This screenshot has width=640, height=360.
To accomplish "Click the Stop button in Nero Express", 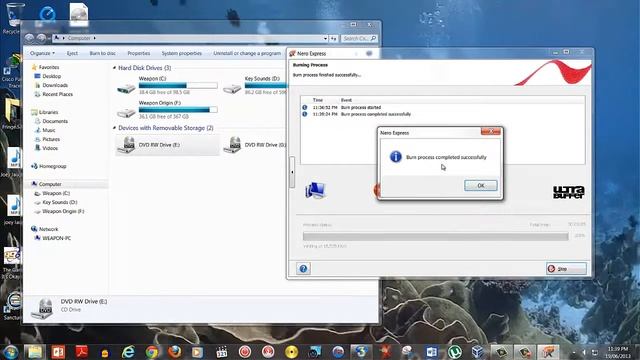I will 566,269.
